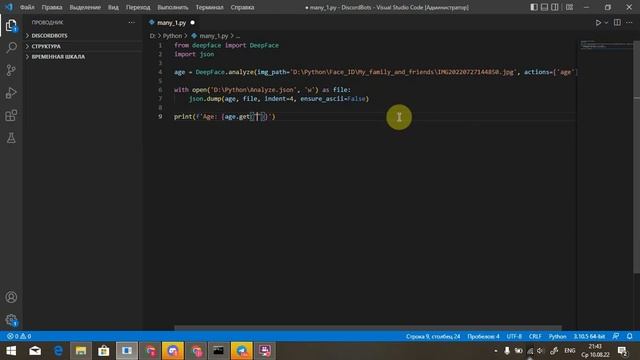Toggle primary side bar layout icon
640x360 pixels.
[x=534, y=7]
